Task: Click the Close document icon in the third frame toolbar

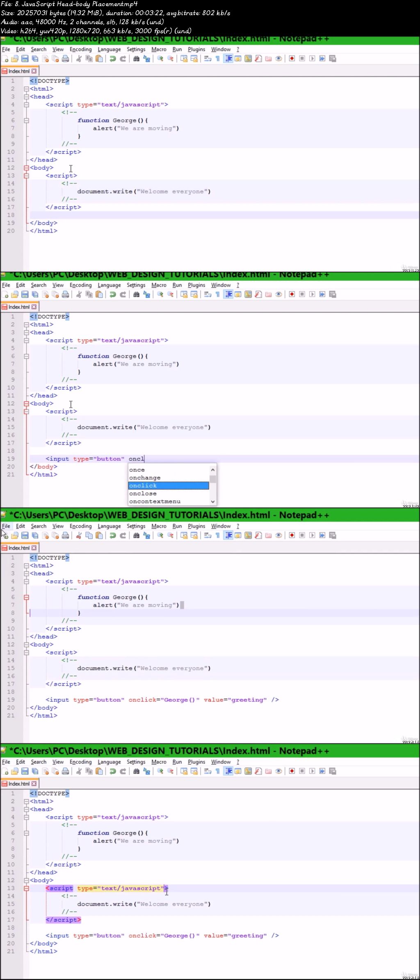Action: (45, 536)
